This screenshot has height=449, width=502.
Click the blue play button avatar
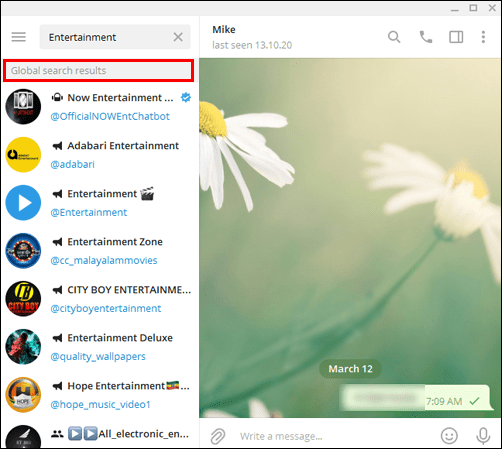pyautogui.click(x=23, y=203)
